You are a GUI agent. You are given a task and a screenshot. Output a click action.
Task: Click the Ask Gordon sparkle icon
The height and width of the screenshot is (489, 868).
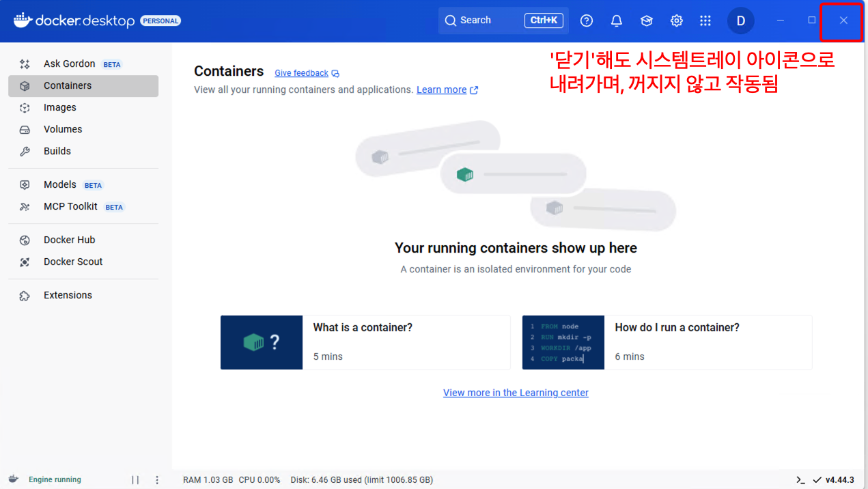click(25, 64)
